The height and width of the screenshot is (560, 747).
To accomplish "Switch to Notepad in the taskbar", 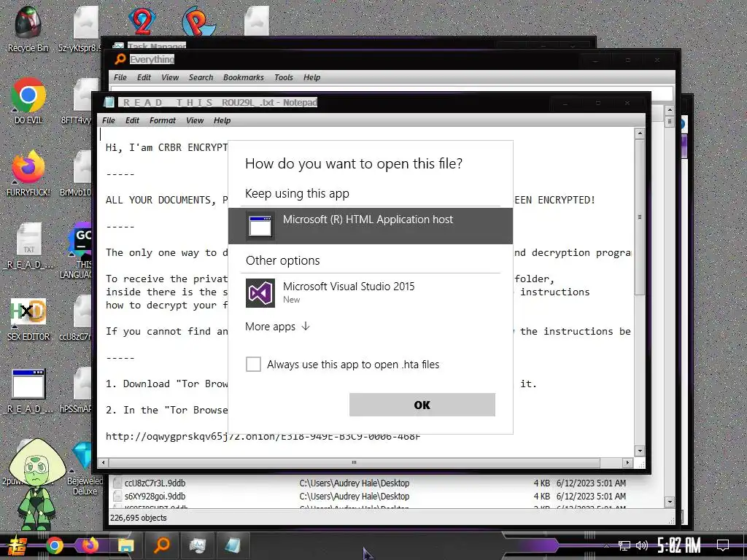I will [x=233, y=545].
